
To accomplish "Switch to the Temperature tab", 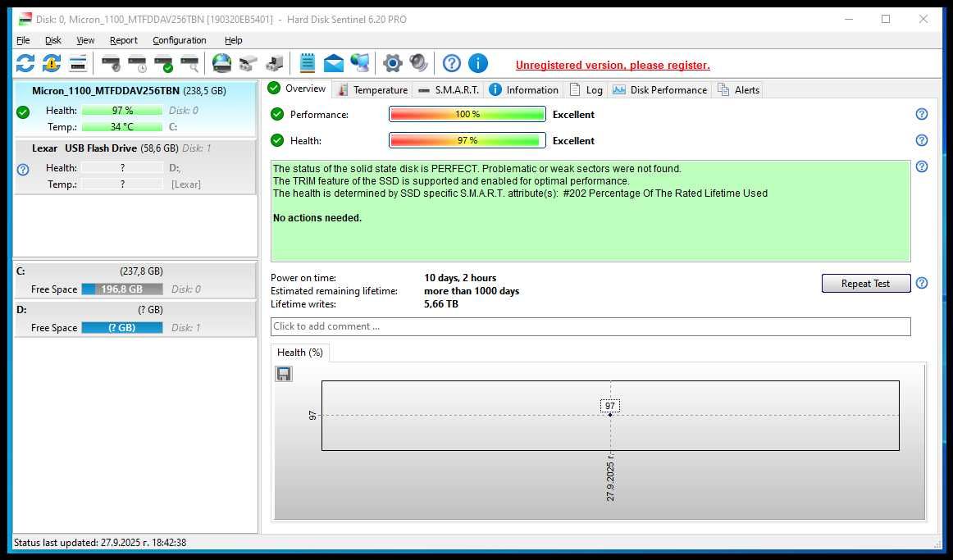I will (x=372, y=90).
